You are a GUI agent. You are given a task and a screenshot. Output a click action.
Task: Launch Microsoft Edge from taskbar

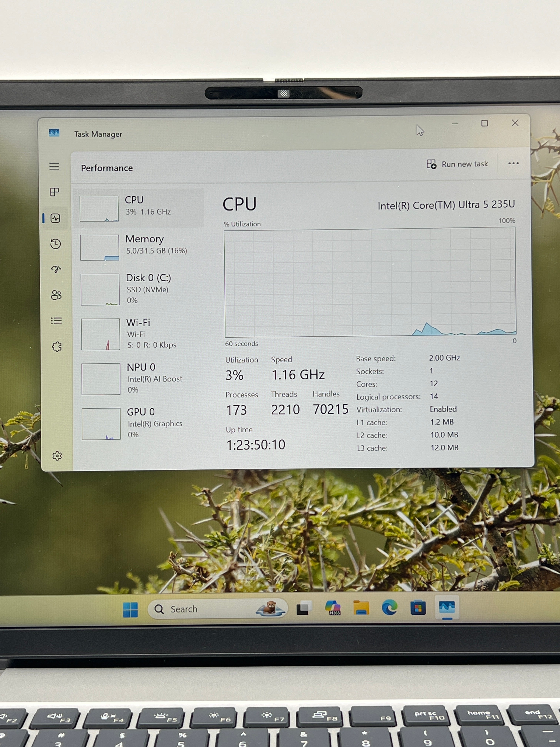[x=389, y=608]
